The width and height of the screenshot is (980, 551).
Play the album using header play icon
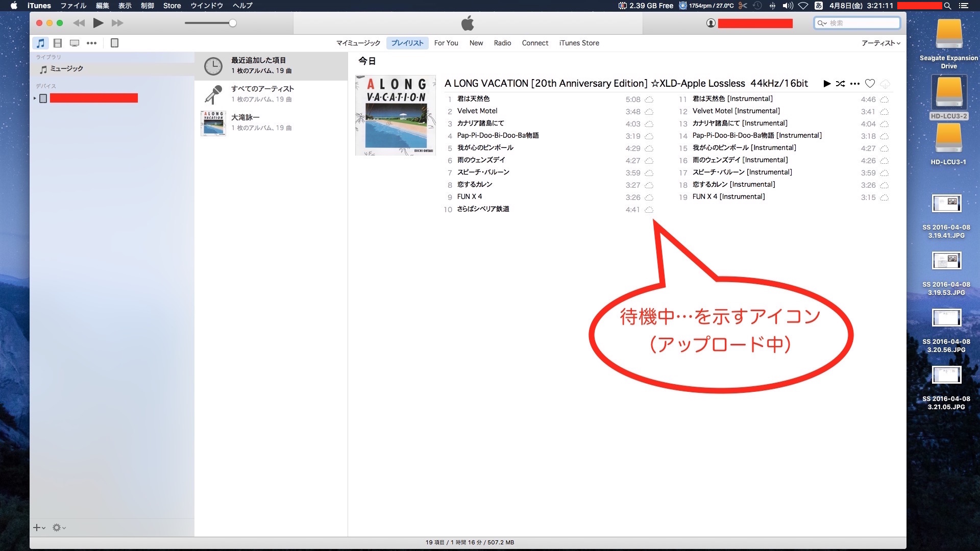(x=827, y=84)
